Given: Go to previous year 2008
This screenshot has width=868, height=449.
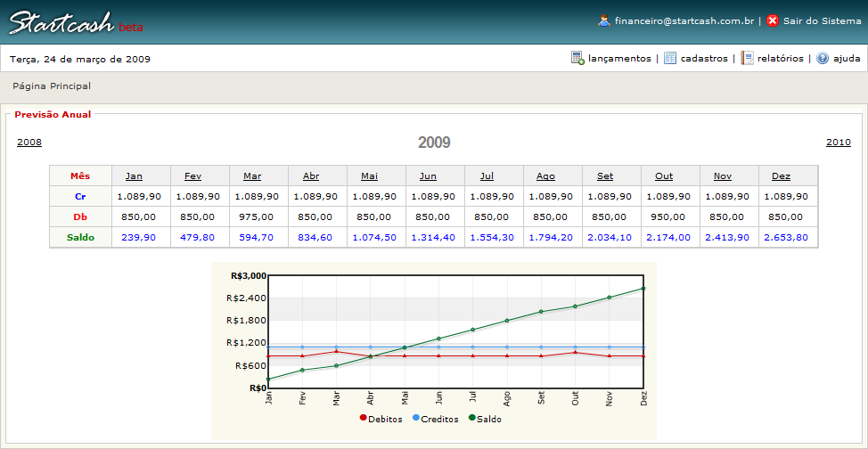Looking at the screenshot, I should (29, 143).
